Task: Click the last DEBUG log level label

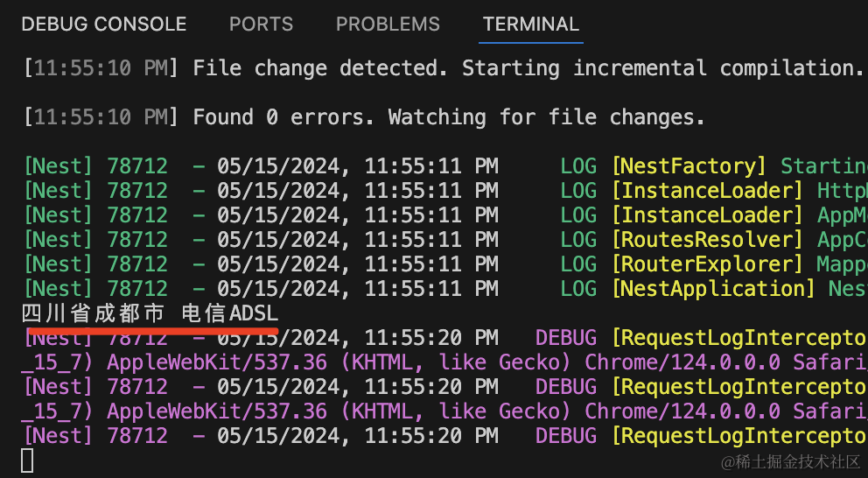Action: pos(566,435)
